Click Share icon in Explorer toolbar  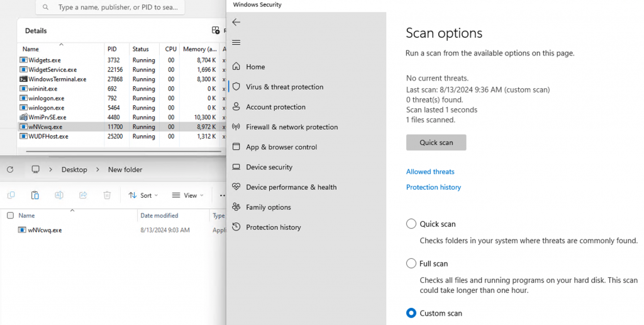(x=83, y=195)
